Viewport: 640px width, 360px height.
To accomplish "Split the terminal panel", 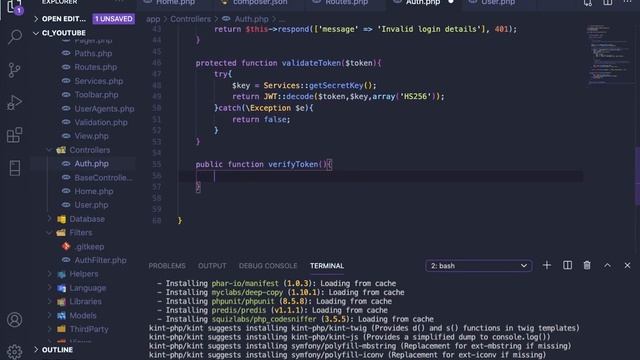I will 567,265.
